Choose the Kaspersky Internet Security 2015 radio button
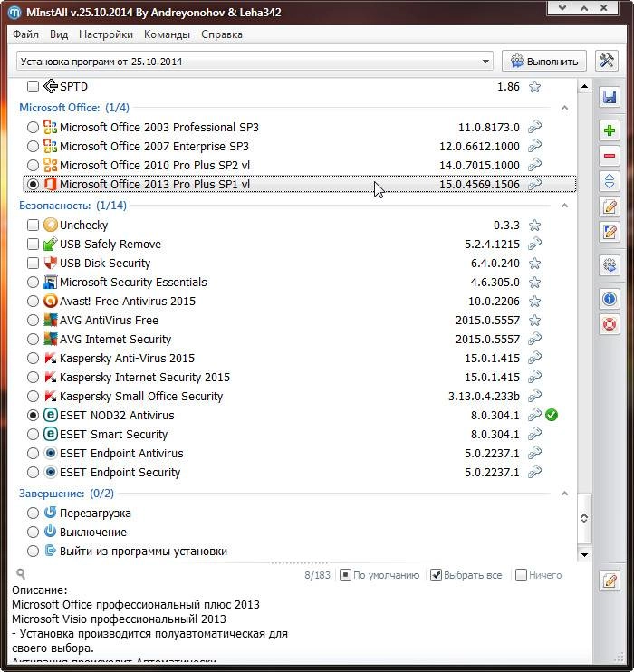This screenshot has height=672, width=634. pos(33,377)
